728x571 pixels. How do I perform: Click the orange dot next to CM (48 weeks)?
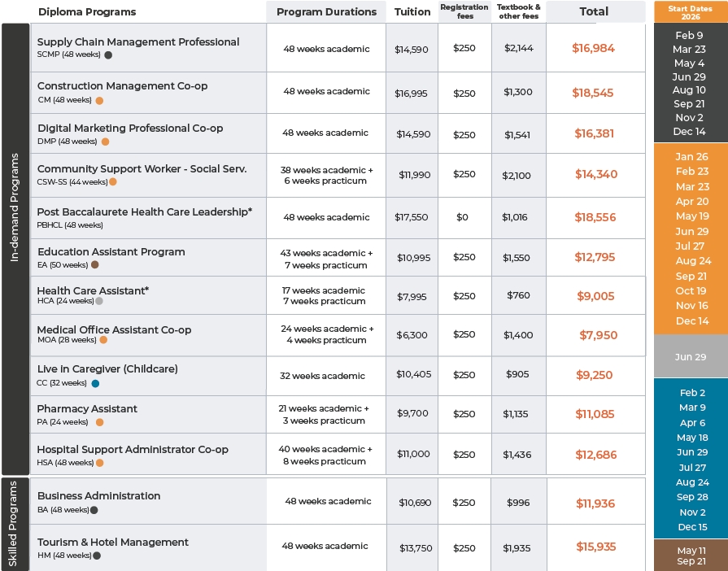click(99, 101)
